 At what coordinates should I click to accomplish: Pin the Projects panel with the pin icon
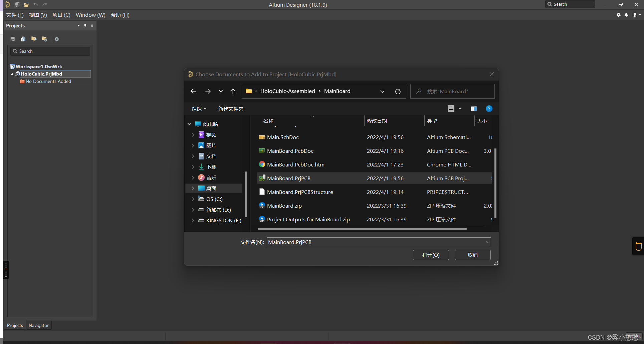click(85, 25)
